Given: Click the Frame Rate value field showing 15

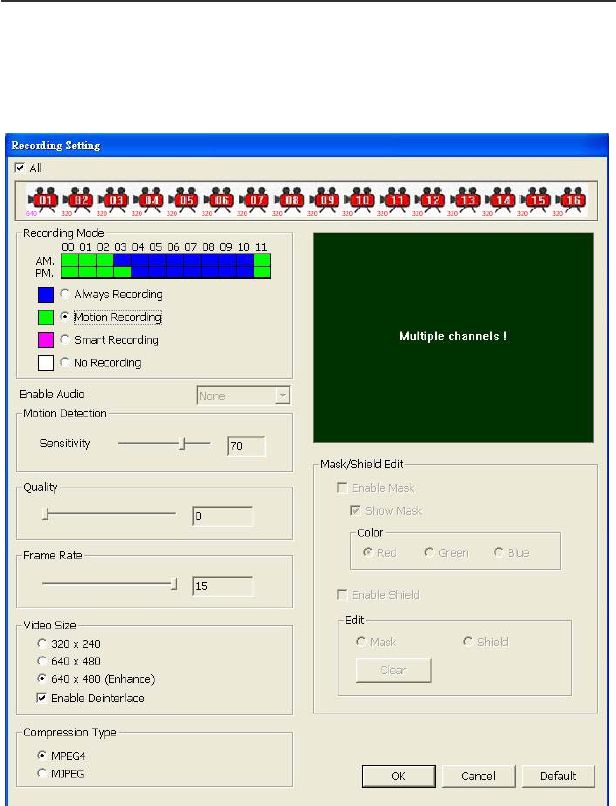Looking at the screenshot, I should [x=223, y=586].
